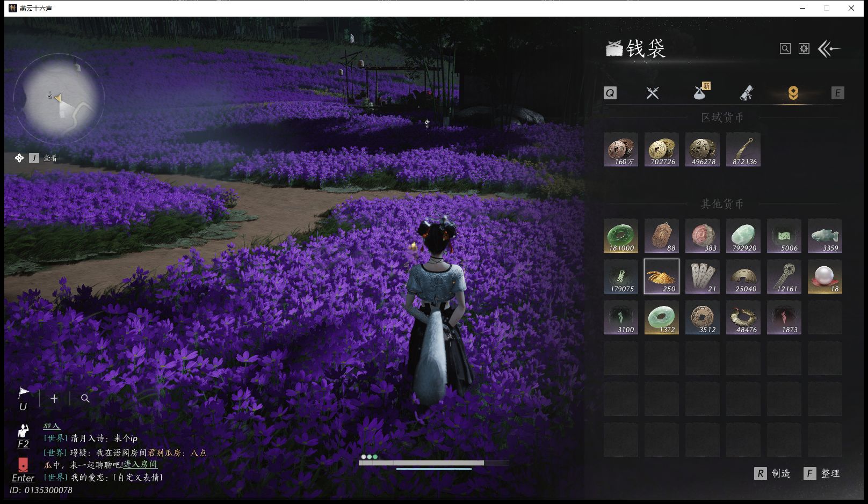Viewport: 868px width, 504px height.
Task: Select the dark green item showing 3100
Action: coord(621,317)
